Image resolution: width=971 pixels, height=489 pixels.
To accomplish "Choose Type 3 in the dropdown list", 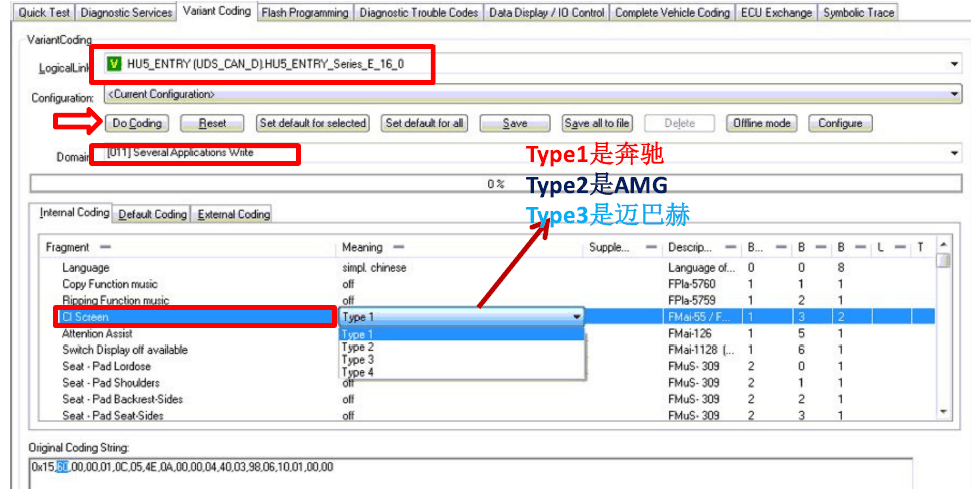I will (358, 360).
